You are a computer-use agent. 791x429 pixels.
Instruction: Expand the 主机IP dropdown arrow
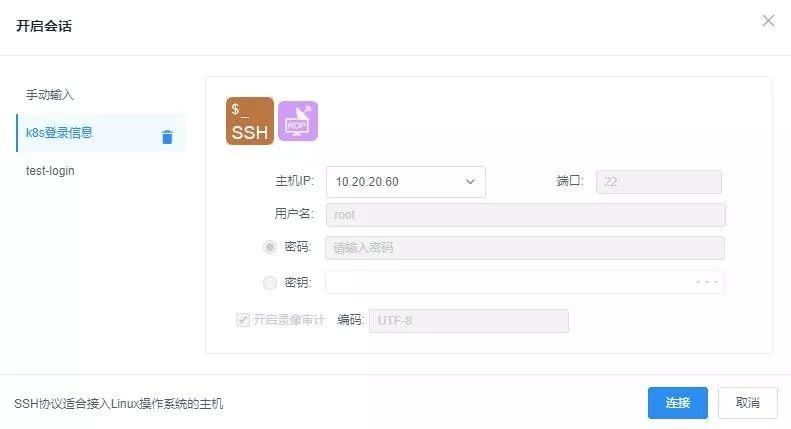click(470, 182)
